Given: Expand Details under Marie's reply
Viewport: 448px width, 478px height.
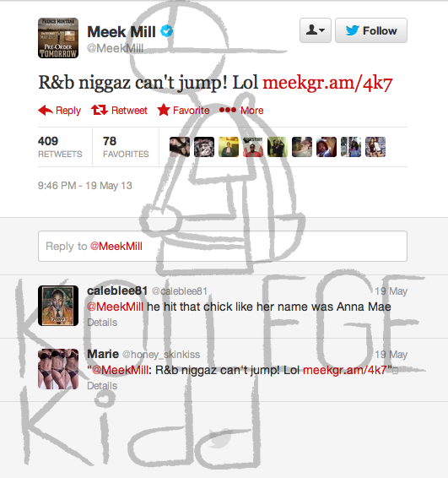Looking at the screenshot, I should point(102,386).
